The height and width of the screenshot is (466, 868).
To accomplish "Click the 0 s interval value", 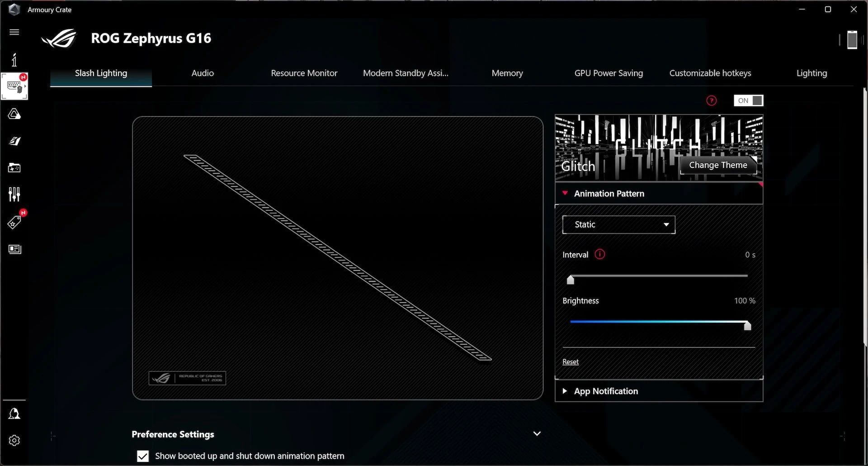I will 750,255.
